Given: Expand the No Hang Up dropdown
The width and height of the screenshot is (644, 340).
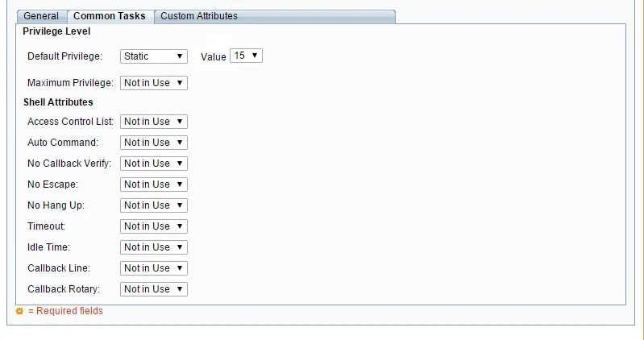Looking at the screenshot, I should click(x=154, y=205).
